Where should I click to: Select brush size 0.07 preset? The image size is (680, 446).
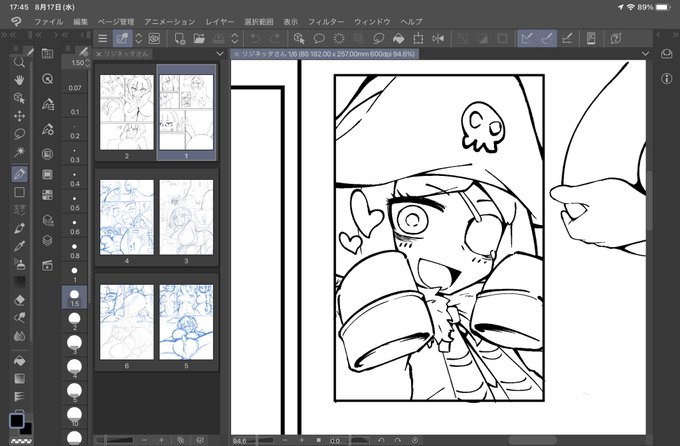(75, 82)
